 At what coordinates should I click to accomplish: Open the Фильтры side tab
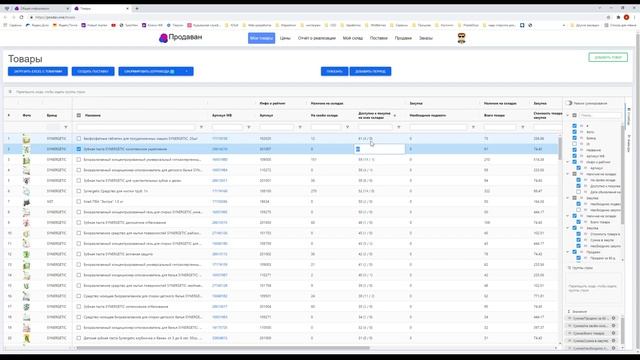click(629, 143)
